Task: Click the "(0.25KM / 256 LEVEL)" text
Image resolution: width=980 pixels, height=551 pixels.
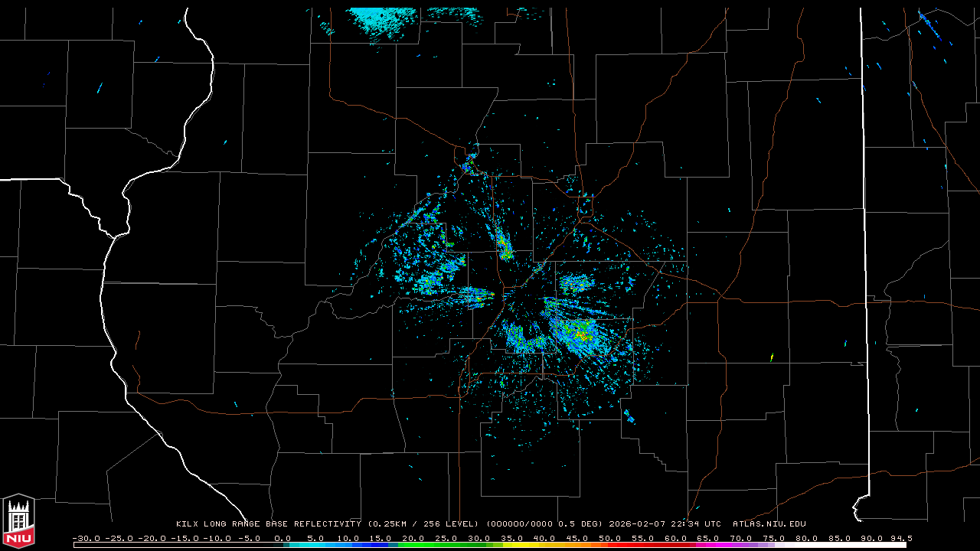Action: click(x=423, y=524)
